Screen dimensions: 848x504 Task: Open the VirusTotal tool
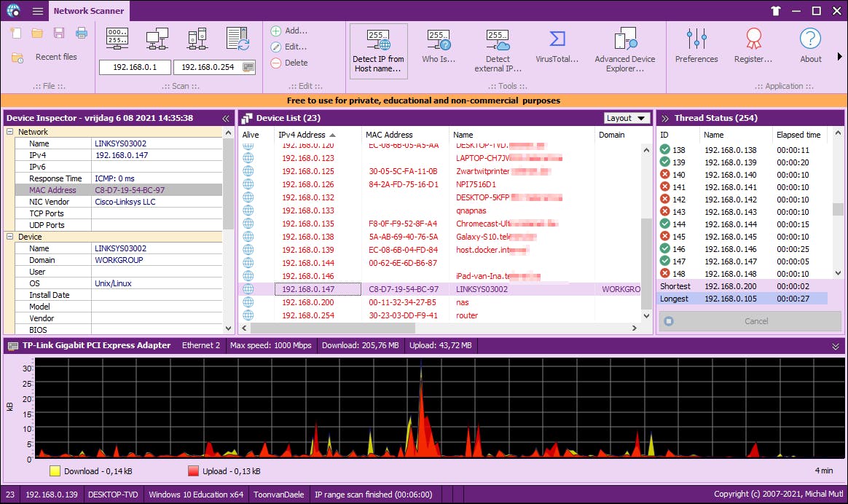pos(557,50)
